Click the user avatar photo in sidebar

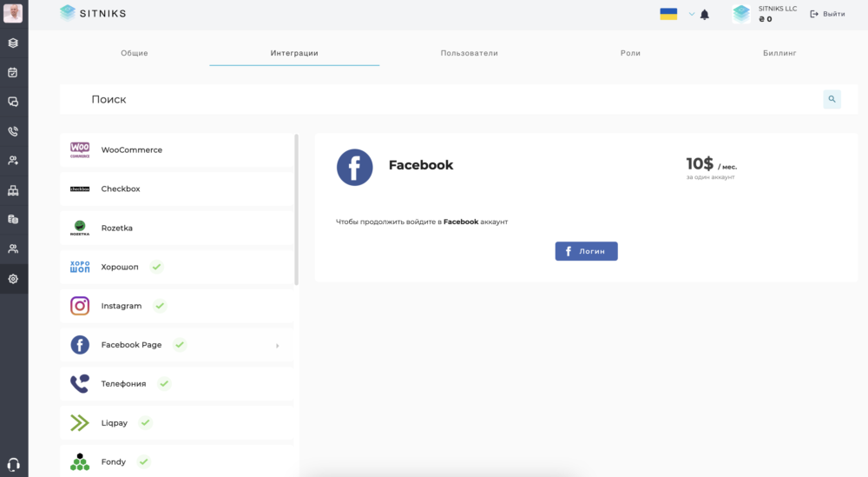click(x=13, y=12)
